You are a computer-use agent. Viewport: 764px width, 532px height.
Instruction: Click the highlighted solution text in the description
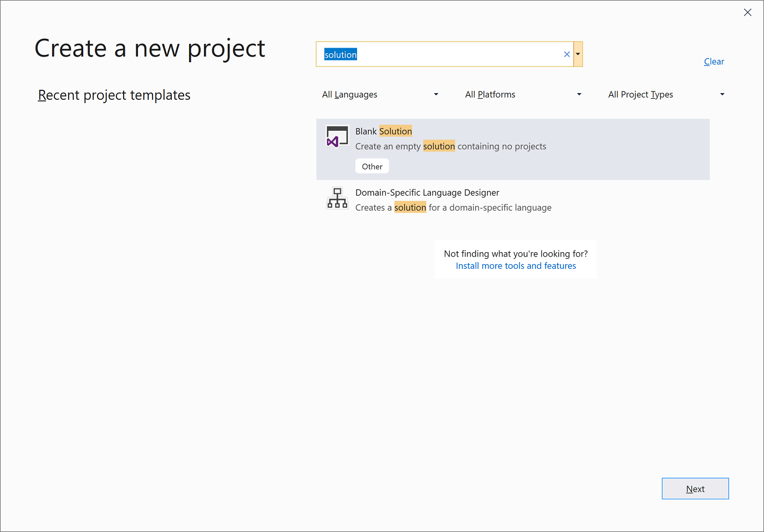(439, 146)
